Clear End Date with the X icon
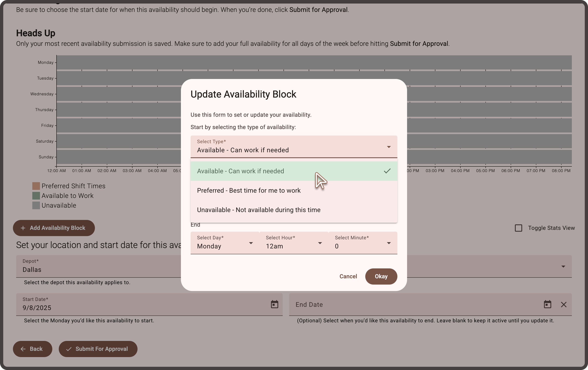The height and width of the screenshot is (370, 588). pos(564,305)
